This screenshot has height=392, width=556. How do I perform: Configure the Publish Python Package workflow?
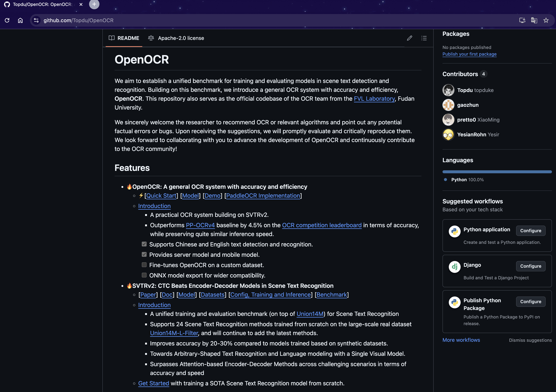coord(530,301)
